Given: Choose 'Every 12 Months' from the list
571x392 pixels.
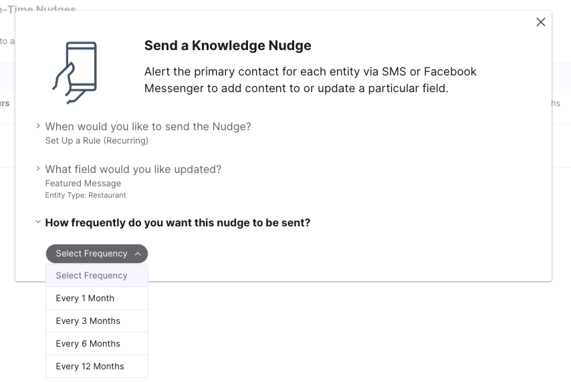Looking at the screenshot, I should click(x=90, y=366).
